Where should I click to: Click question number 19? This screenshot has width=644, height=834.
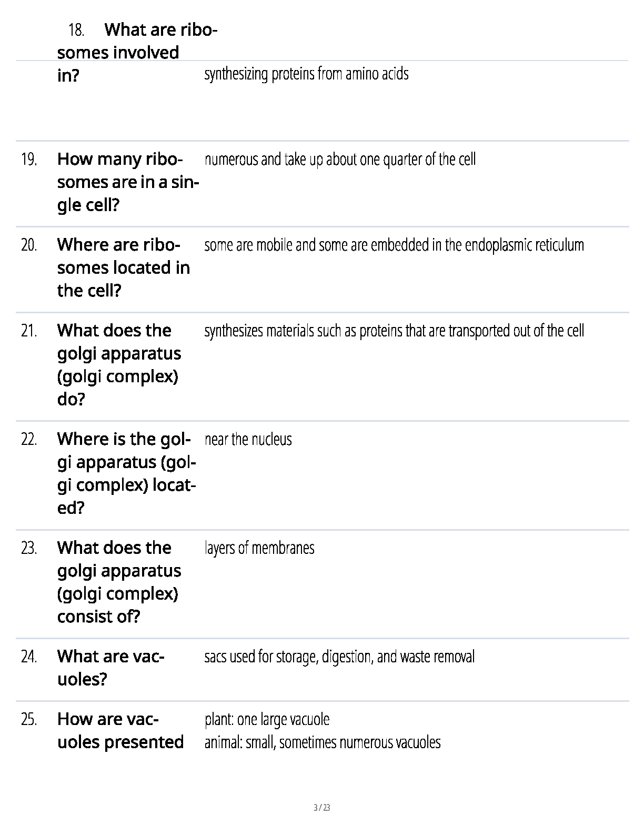[x=29, y=159]
